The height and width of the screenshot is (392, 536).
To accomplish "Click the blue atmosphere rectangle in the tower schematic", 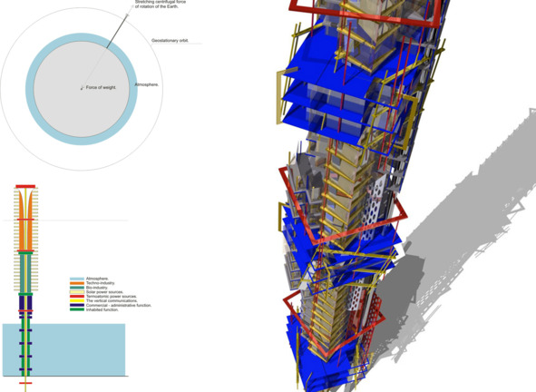I will point(63,349).
